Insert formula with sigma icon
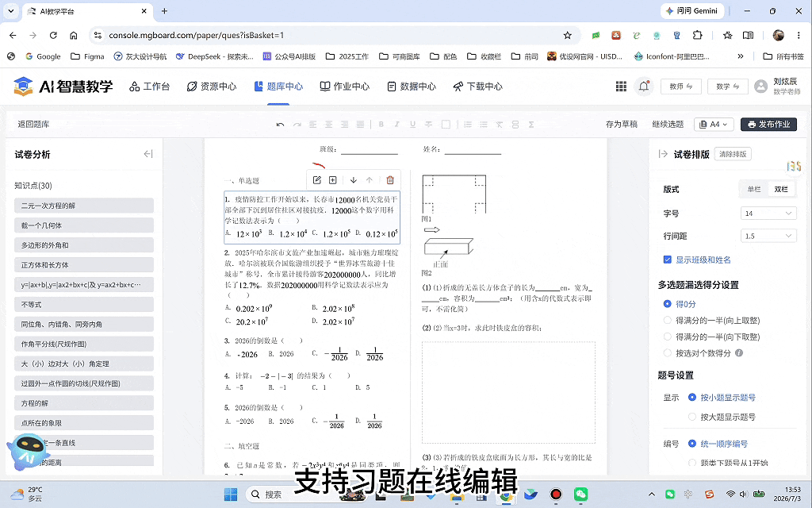The width and height of the screenshot is (812, 508). [x=530, y=125]
